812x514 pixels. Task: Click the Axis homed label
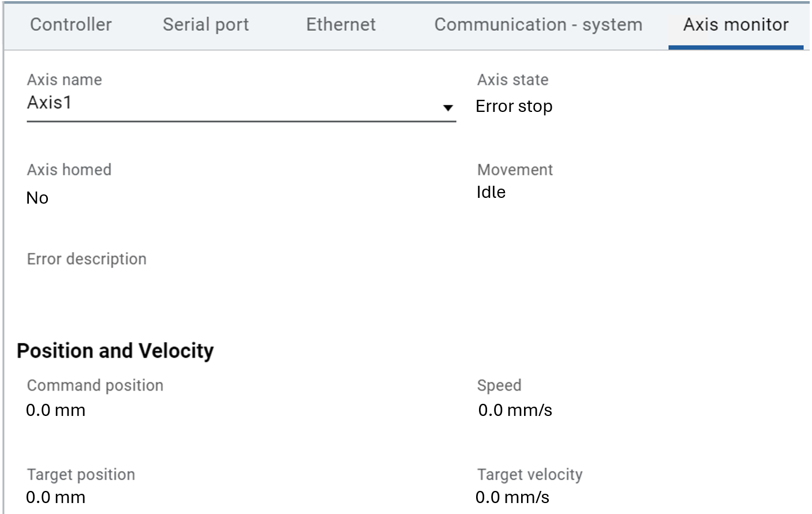69,170
